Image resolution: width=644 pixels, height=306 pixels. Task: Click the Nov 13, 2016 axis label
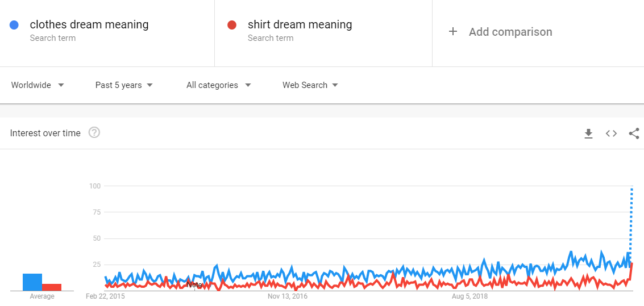pyautogui.click(x=288, y=296)
